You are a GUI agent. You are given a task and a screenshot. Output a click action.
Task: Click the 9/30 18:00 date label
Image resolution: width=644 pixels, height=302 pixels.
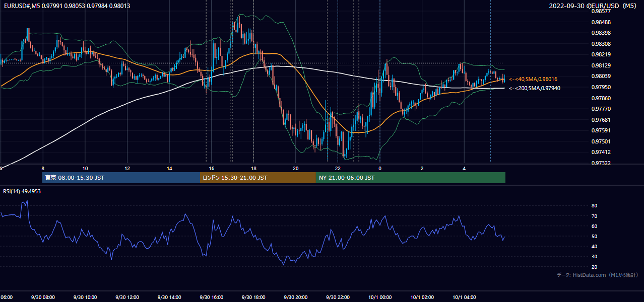[x=253, y=297]
